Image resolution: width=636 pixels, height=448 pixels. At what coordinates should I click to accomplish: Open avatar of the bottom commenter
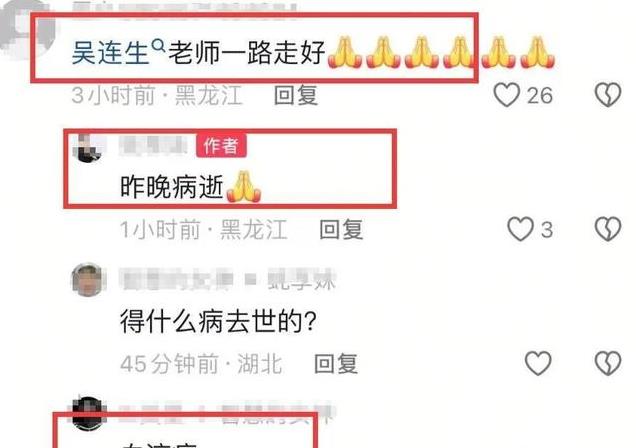[x=88, y=414]
